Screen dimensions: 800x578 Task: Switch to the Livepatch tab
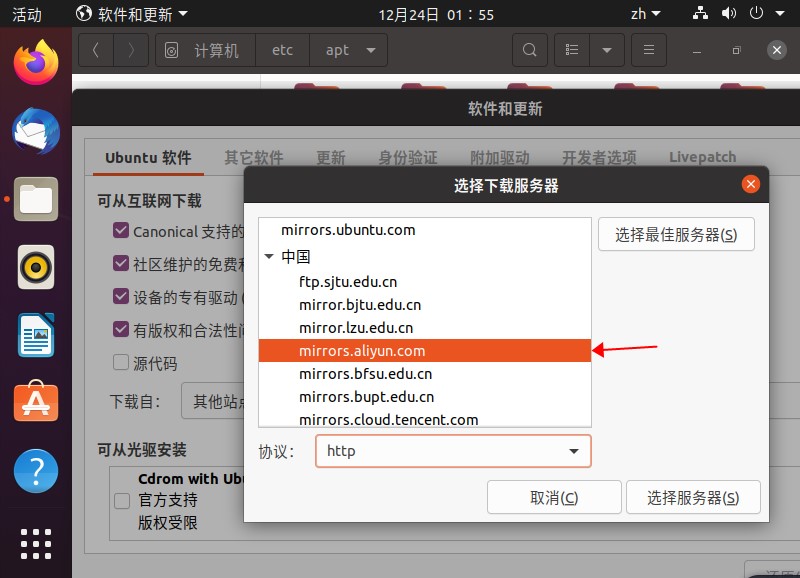[703, 157]
